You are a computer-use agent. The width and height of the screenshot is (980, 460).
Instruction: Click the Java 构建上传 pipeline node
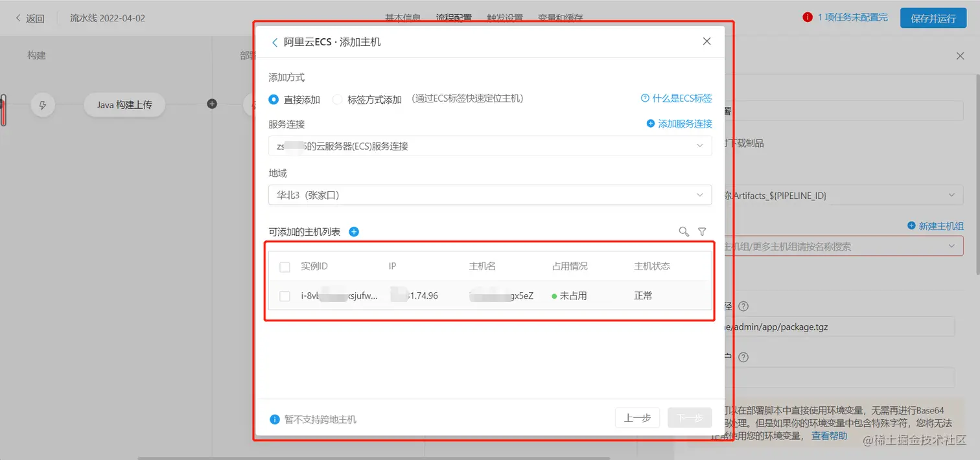124,104
